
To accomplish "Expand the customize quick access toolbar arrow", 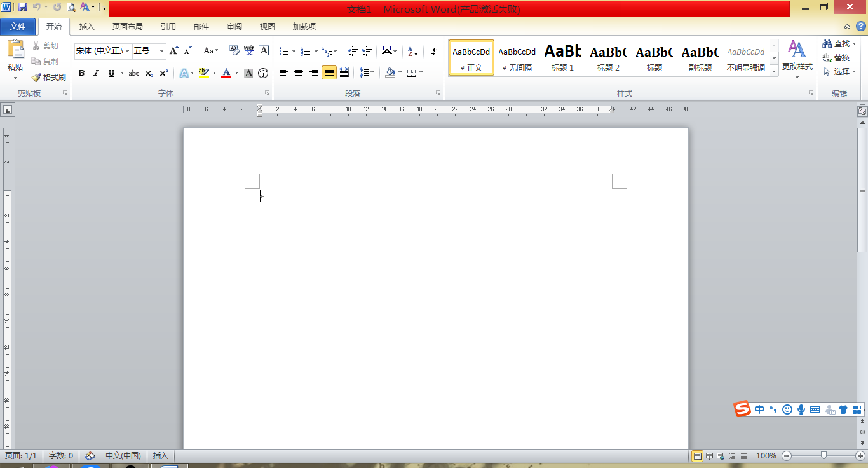I will [104, 8].
